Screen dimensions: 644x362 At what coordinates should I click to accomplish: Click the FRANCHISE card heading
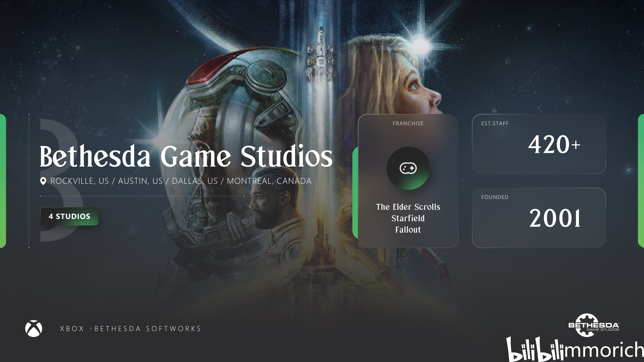point(408,123)
